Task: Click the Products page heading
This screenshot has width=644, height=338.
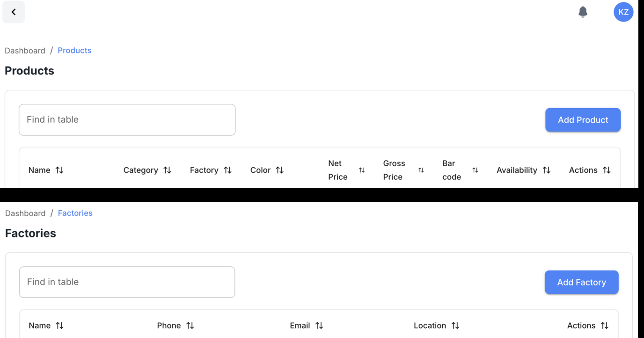Action: tap(29, 71)
